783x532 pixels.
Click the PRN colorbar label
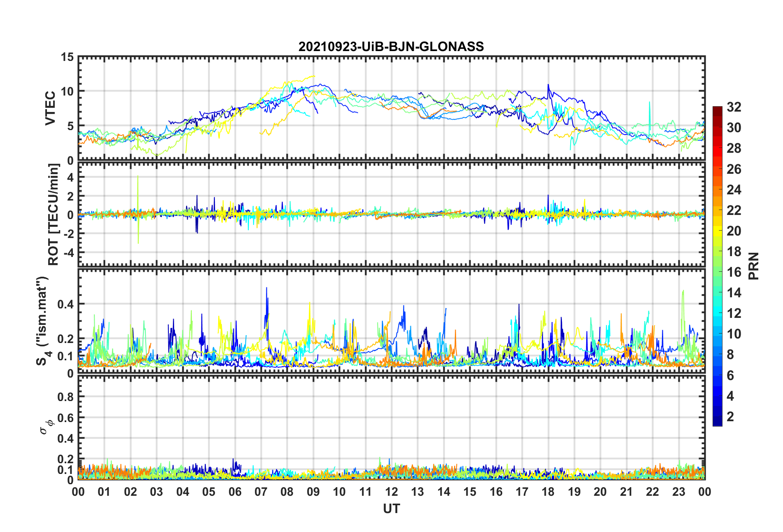pos(753,266)
